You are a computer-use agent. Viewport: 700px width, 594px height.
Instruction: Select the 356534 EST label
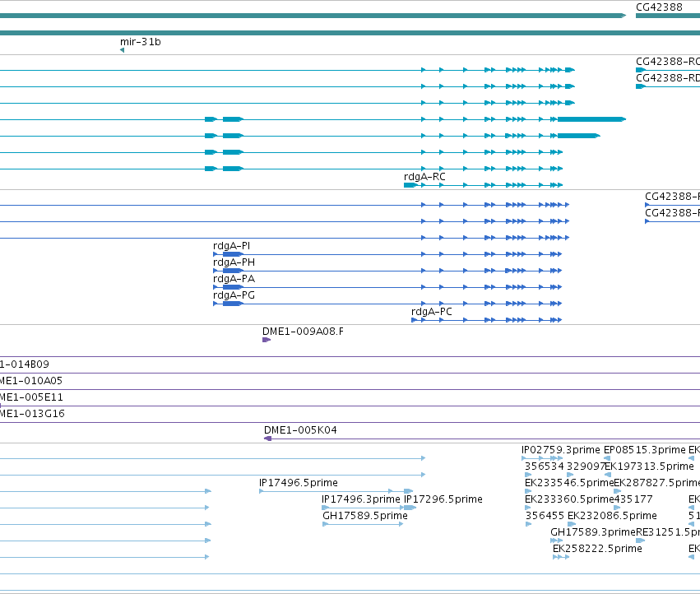(x=545, y=466)
